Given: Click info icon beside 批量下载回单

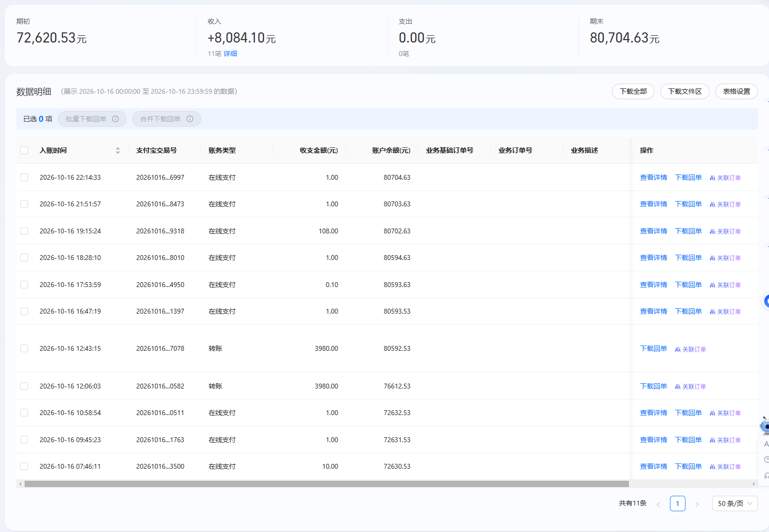Looking at the screenshot, I should [115, 119].
